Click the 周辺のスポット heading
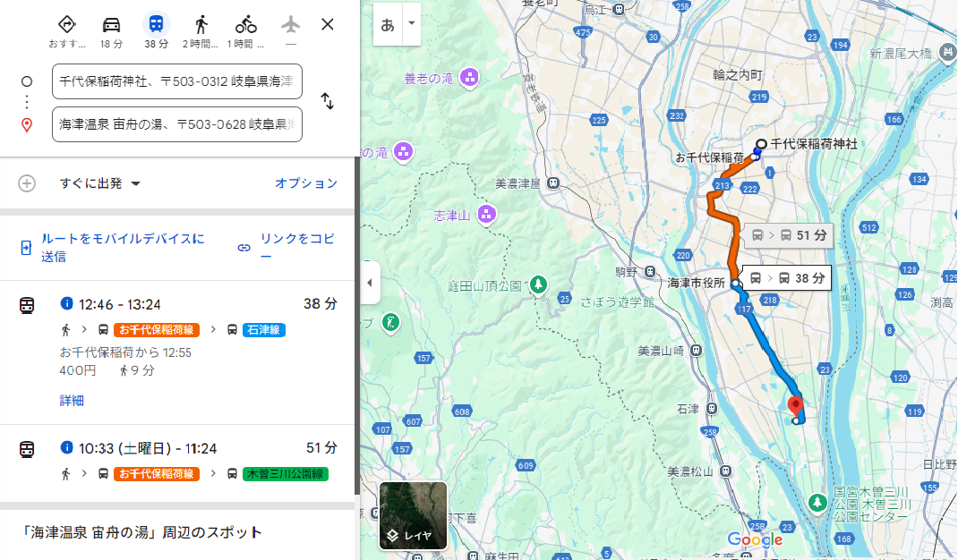 click(x=143, y=532)
